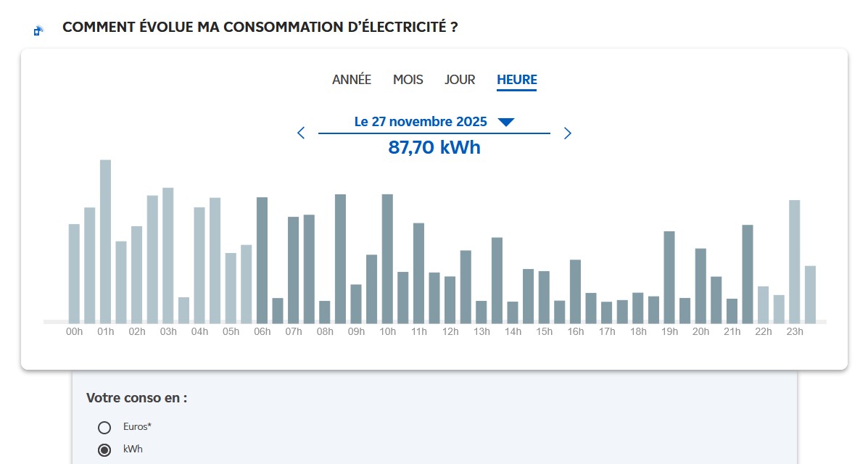This screenshot has height=464, width=868.
Task: Switch to the MOIS tab
Action: click(408, 80)
